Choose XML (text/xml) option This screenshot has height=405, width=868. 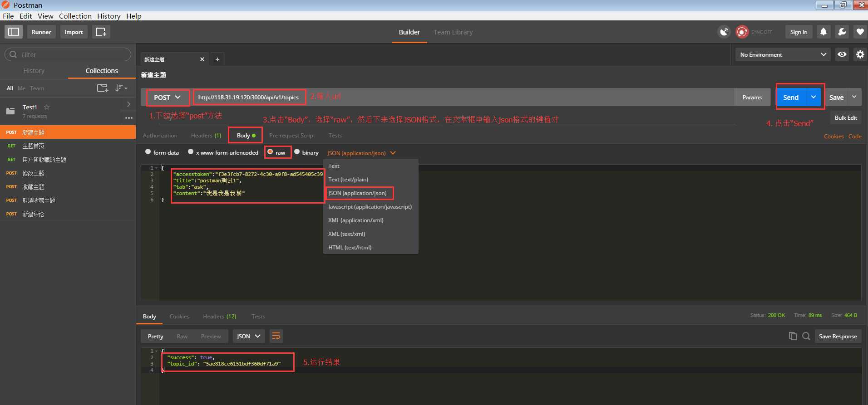[x=370, y=234]
